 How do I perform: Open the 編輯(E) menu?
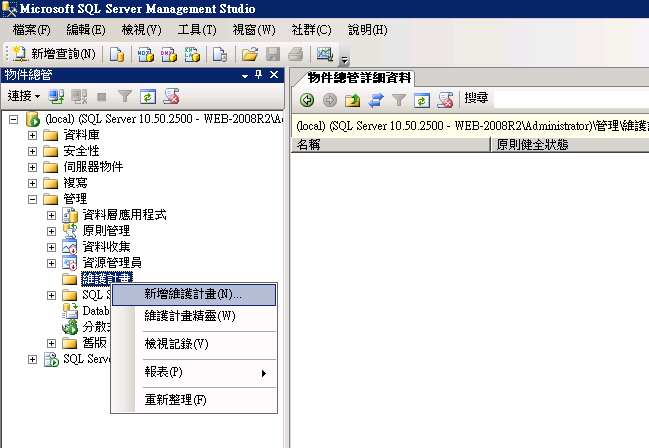86,30
